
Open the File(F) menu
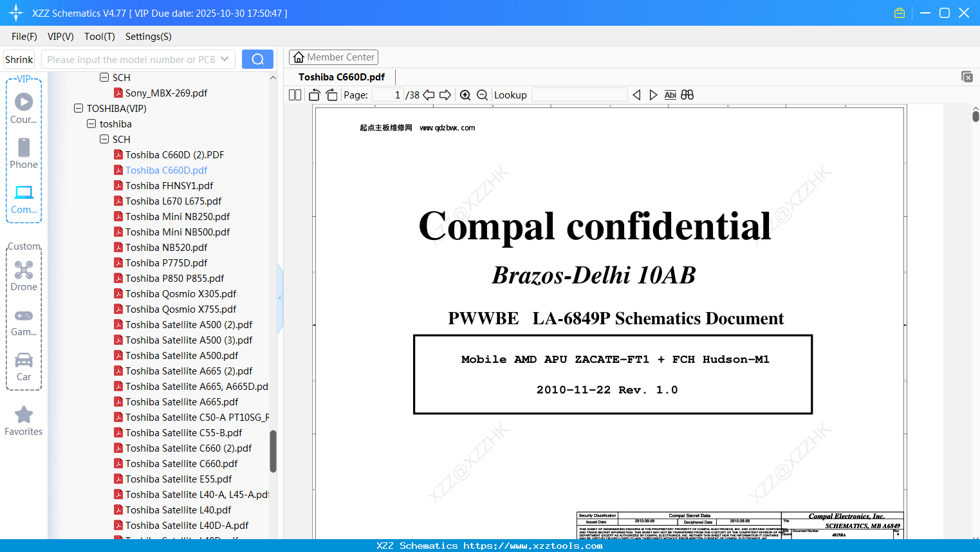point(24,37)
